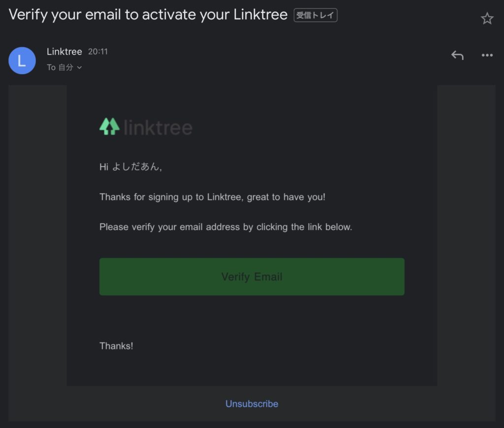Click the green Verify Email button
This screenshot has height=428, width=504.
252,276
